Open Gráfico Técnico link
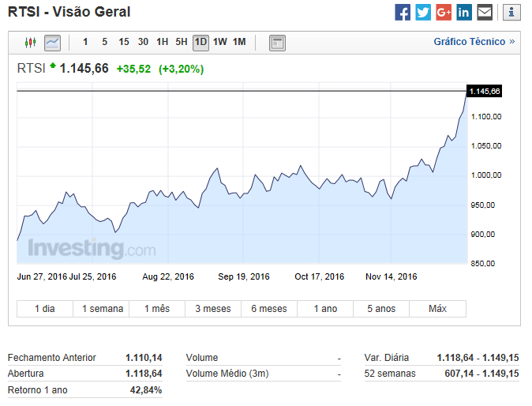 point(474,42)
